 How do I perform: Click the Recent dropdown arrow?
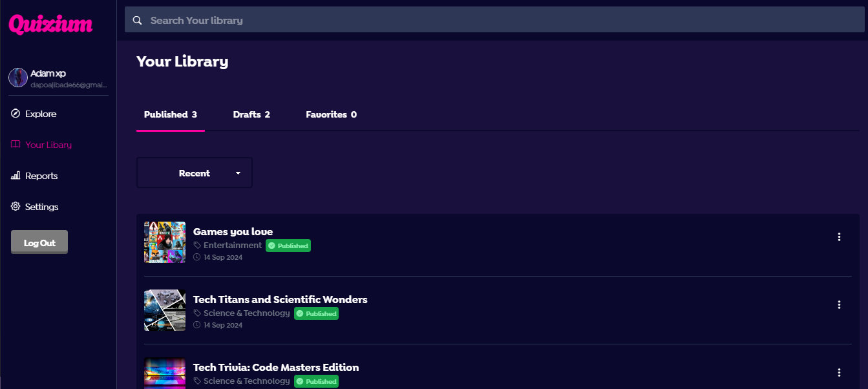(x=238, y=173)
